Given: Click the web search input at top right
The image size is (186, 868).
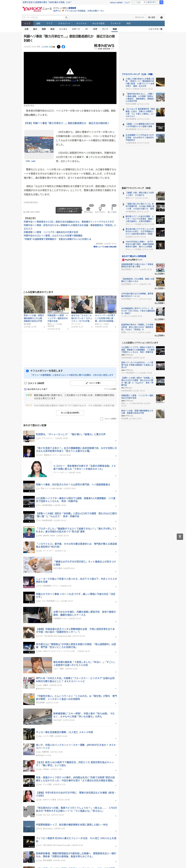Looking at the screenshot, I should (x=137, y=2).
